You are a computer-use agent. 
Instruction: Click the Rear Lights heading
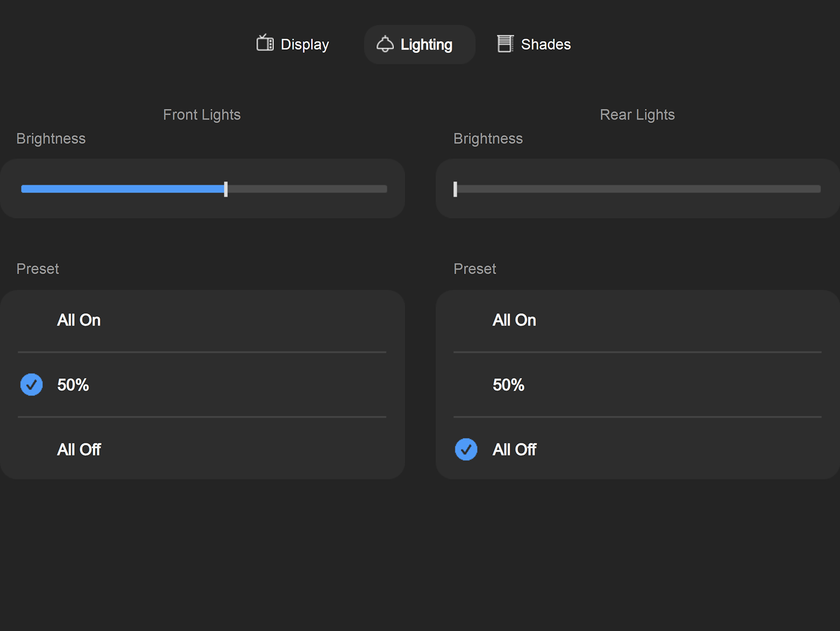tap(637, 115)
